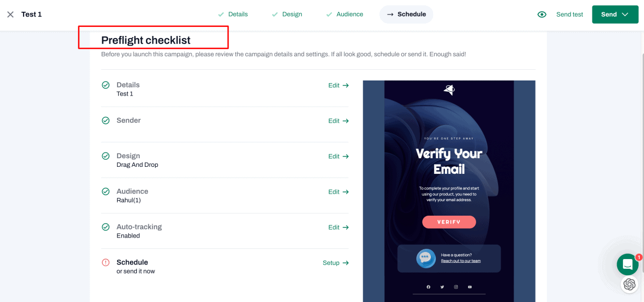
Task: Edit the Sender settings
Action: pyautogui.click(x=338, y=121)
